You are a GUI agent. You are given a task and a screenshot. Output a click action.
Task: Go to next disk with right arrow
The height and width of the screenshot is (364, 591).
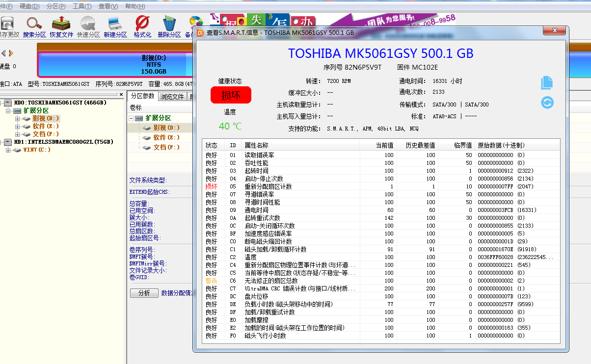pyautogui.click(x=11, y=53)
